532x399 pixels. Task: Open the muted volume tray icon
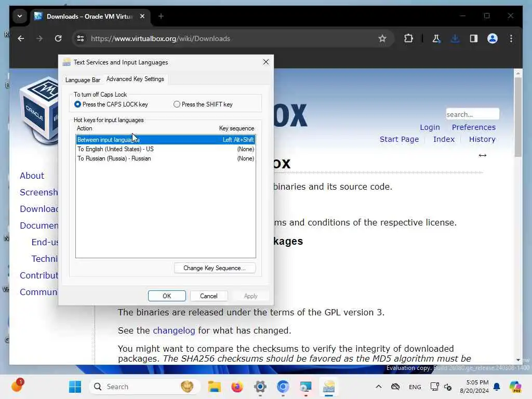pyautogui.click(x=448, y=387)
